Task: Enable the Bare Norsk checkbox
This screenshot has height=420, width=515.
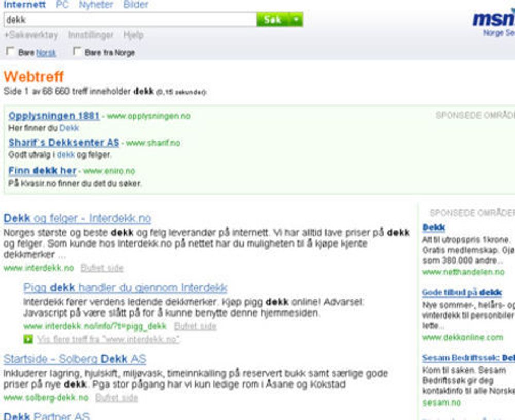Action: click(x=10, y=51)
